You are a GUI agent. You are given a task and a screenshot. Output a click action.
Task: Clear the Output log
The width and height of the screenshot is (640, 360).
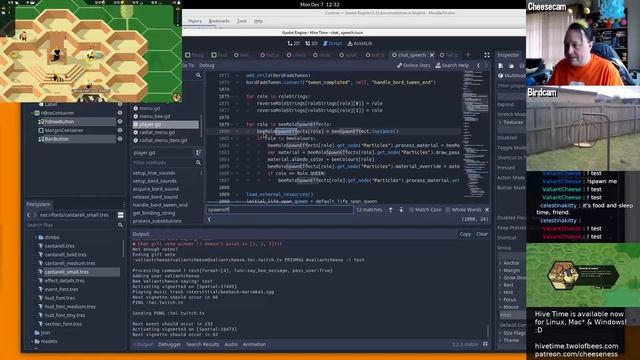[x=482, y=234]
